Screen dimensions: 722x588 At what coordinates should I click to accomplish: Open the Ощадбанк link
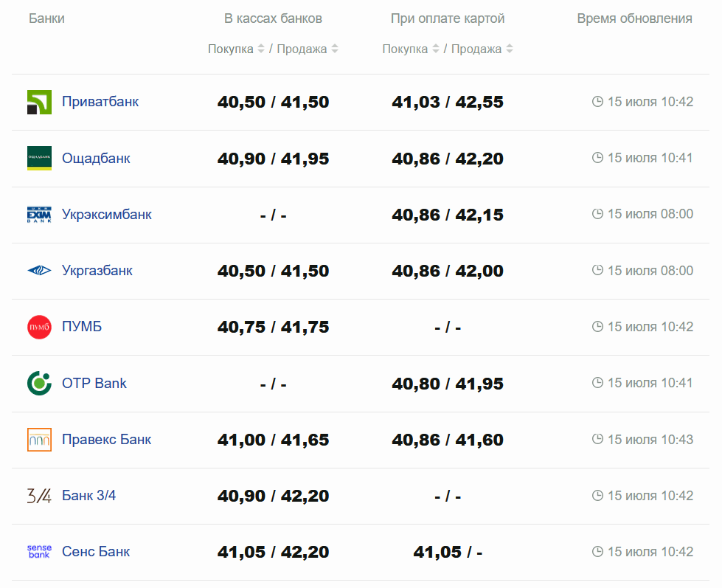(x=96, y=159)
